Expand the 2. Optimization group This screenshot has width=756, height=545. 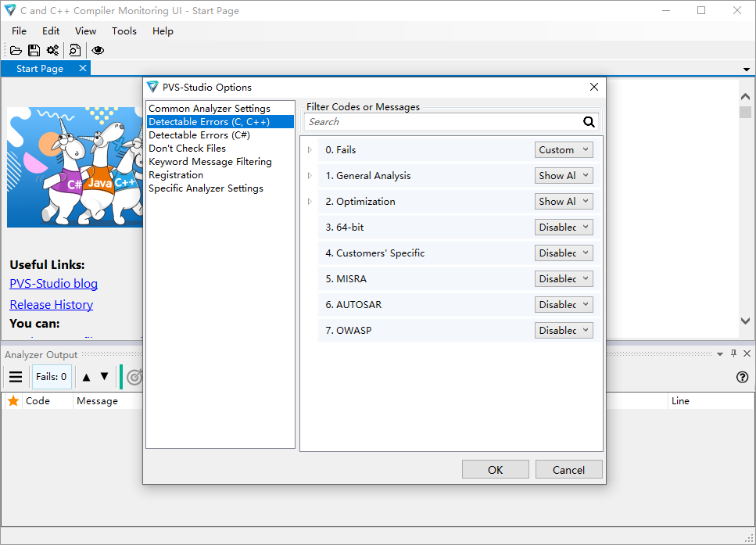[310, 202]
